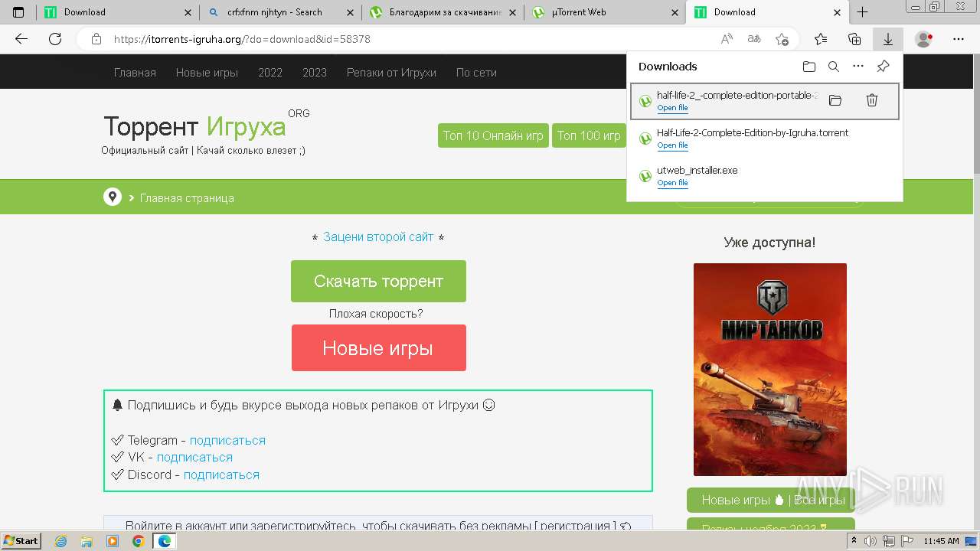Open the downloads folder icon in the Downloads panel
Viewport: 980px width, 551px height.
[809, 67]
